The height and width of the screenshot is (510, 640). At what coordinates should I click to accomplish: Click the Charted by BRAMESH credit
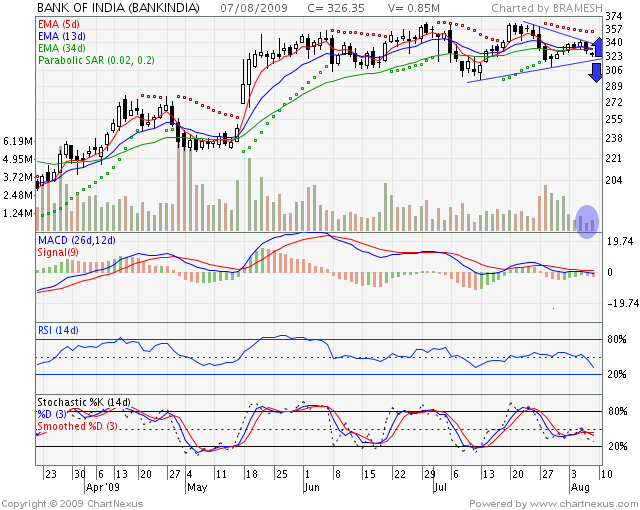click(x=547, y=8)
